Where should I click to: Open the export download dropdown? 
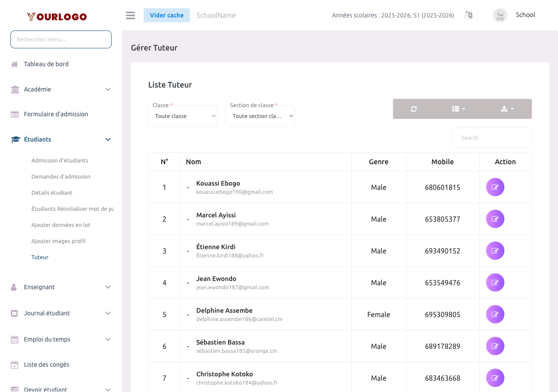507,109
